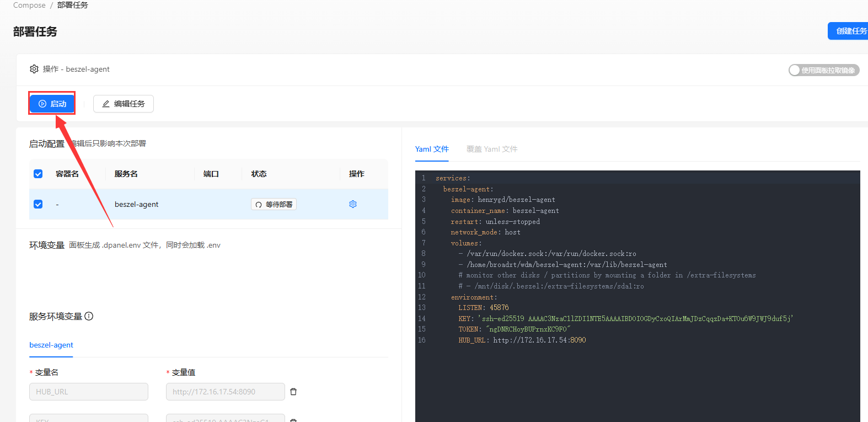The image size is (868, 422).
Task: Click the http://172.16.17.54:8090 value field
Action: pyautogui.click(x=226, y=392)
